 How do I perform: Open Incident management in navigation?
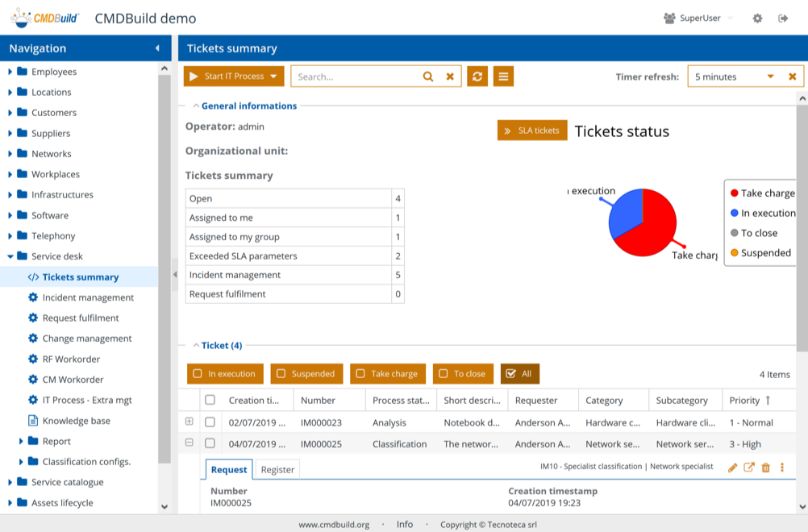coord(87,297)
